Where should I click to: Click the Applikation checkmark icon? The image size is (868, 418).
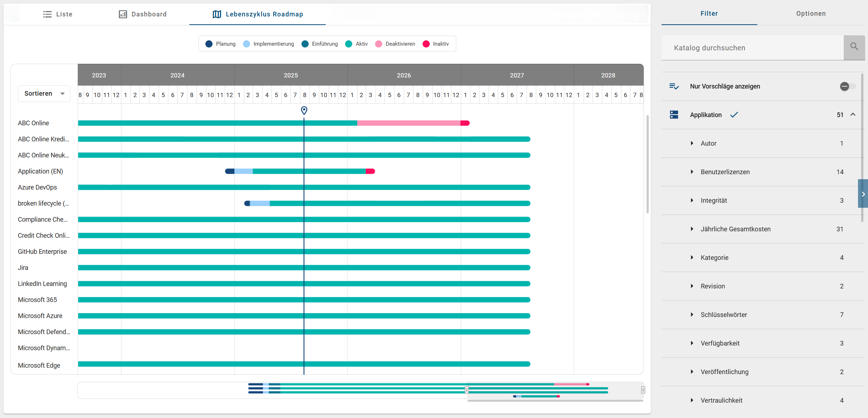(x=734, y=115)
